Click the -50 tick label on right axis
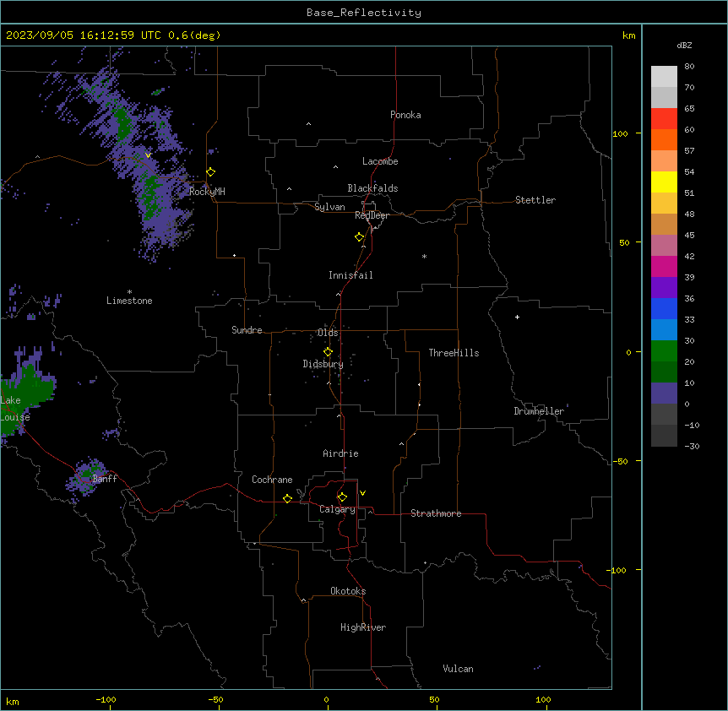This screenshot has height=711, width=728. (x=620, y=461)
